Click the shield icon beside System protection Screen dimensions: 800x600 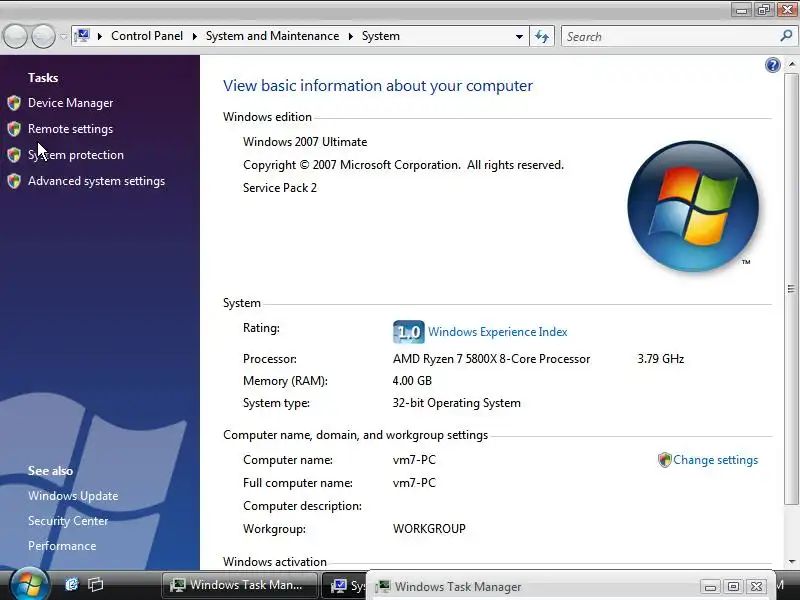[14, 155]
